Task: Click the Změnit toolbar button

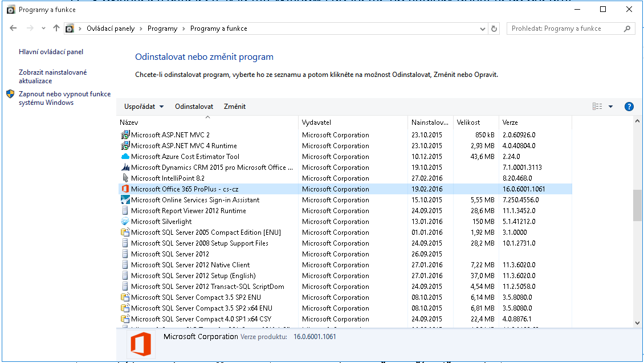Action: click(235, 107)
